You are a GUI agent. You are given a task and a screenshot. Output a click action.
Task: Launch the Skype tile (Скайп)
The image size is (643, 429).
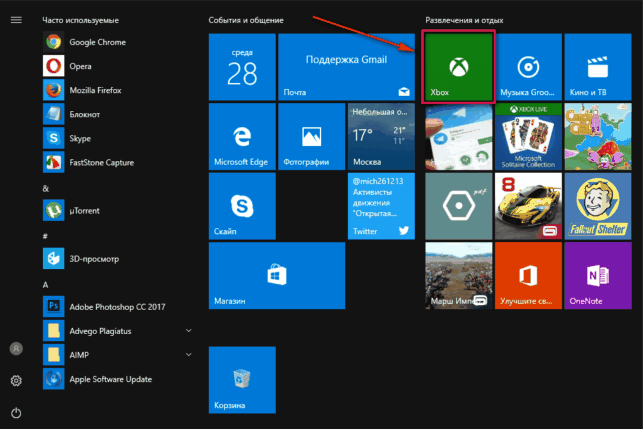pos(242,206)
